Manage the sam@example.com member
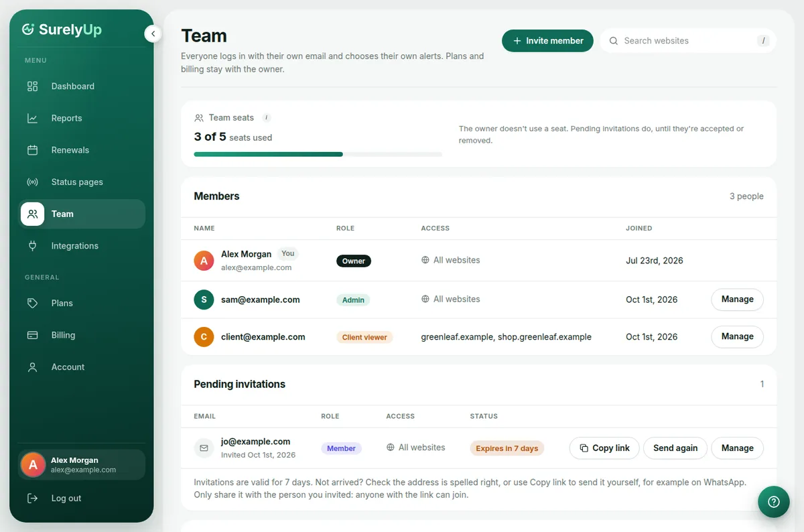Screen dimensions: 804x532 [x=737, y=300]
